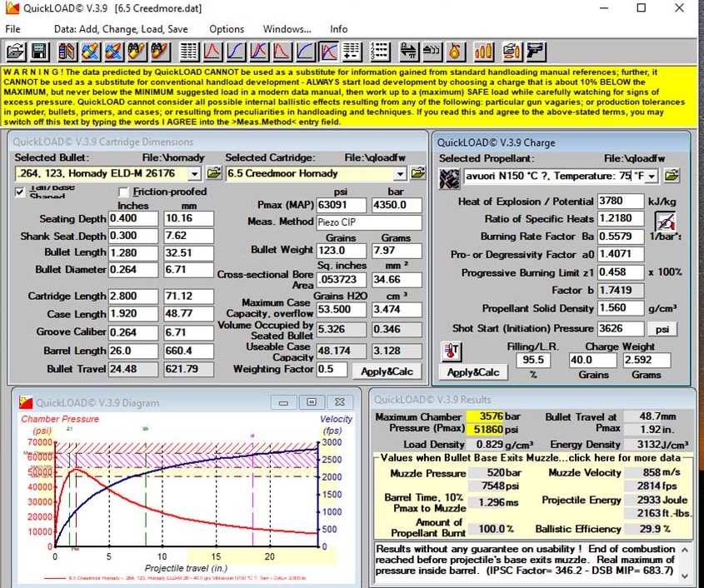
Task: Click the Heat of Explosion field
Action: coord(621,201)
